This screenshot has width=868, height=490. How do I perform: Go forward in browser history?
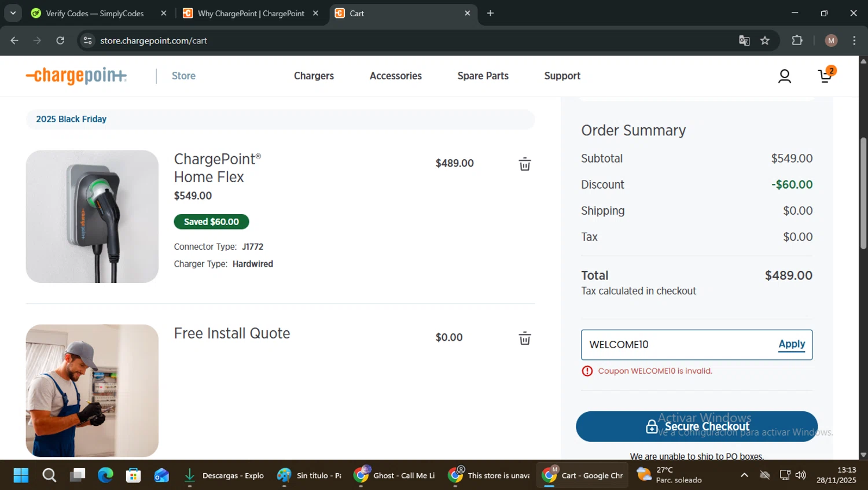point(37,40)
